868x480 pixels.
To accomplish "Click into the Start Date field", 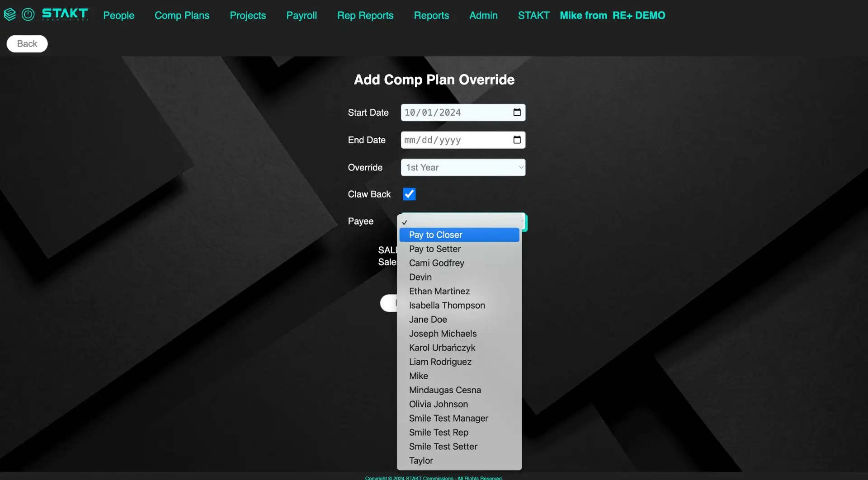I will (463, 113).
